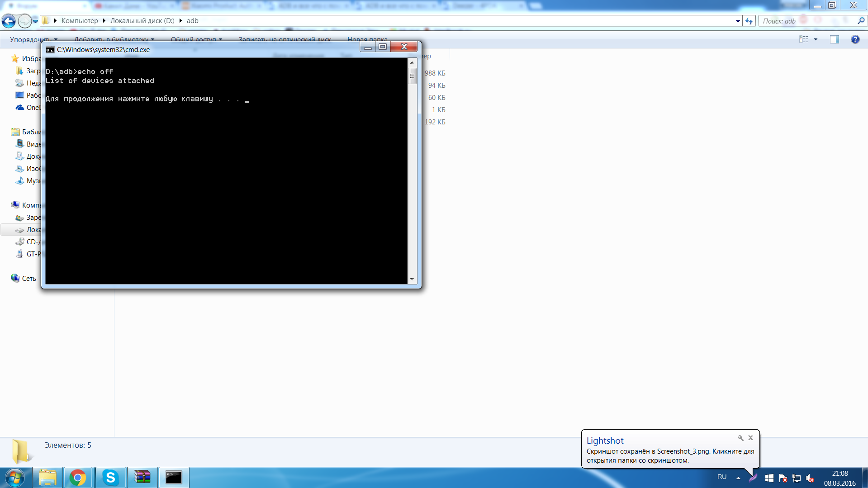The height and width of the screenshot is (488, 868).
Task: Select the Изображения library icon
Action: coord(19,169)
